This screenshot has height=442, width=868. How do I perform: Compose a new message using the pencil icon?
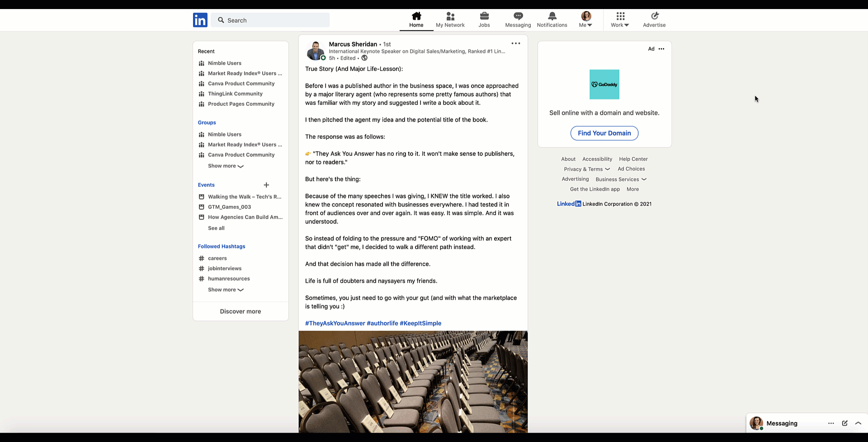pyautogui.click(x=844, y=423)
